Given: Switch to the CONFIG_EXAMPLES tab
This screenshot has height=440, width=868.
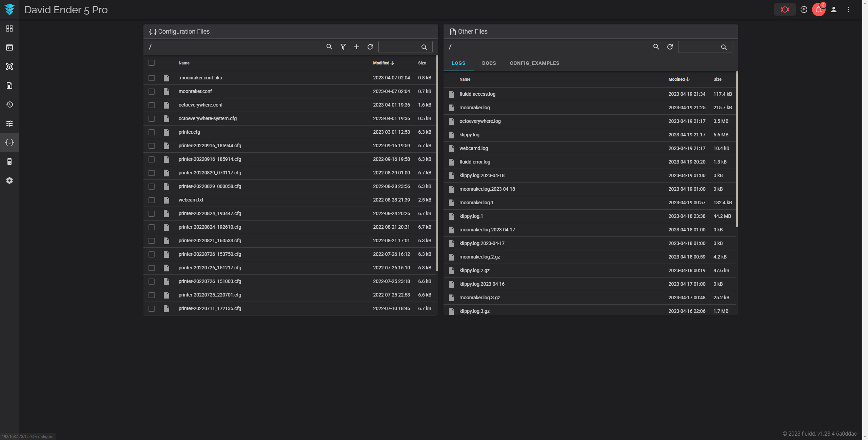Looking at the screenshot, I should [534, 63].
